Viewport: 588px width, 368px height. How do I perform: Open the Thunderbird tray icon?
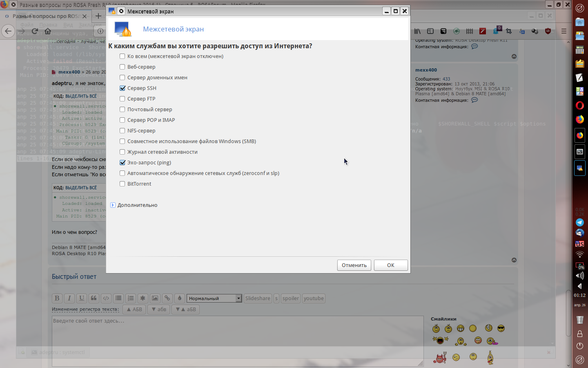[580, 233]
